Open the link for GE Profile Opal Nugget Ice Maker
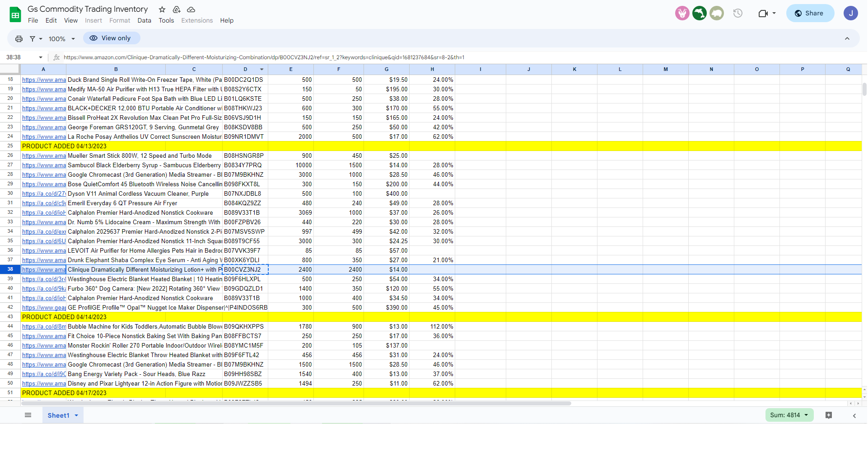 click(x=44, y=307)
